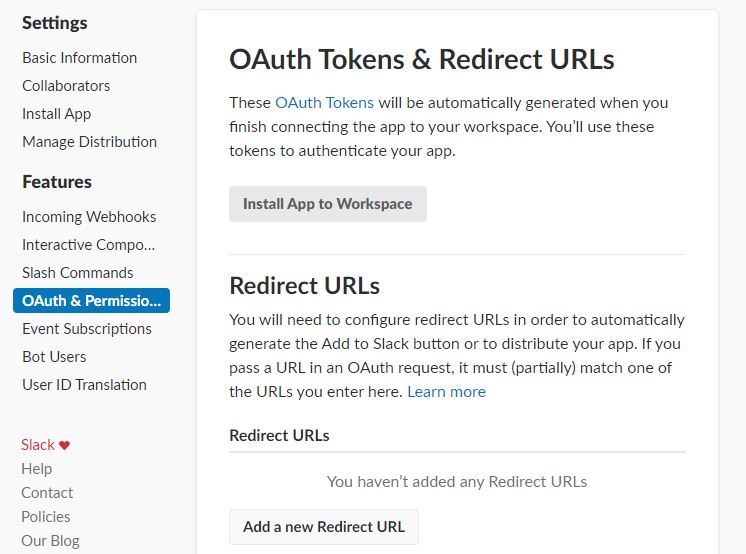Open Interactive Components sidebar item

[x=88, y=245]
